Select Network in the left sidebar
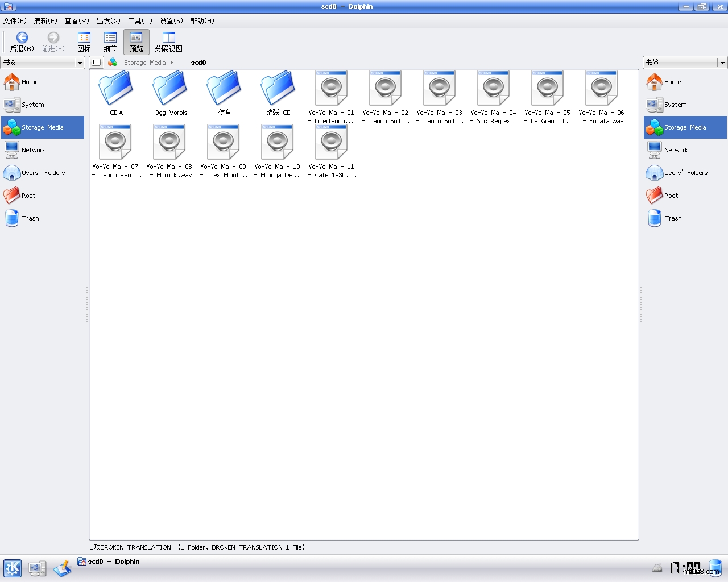728x582 pixels. pyautogui.click(x=33, y=150)
